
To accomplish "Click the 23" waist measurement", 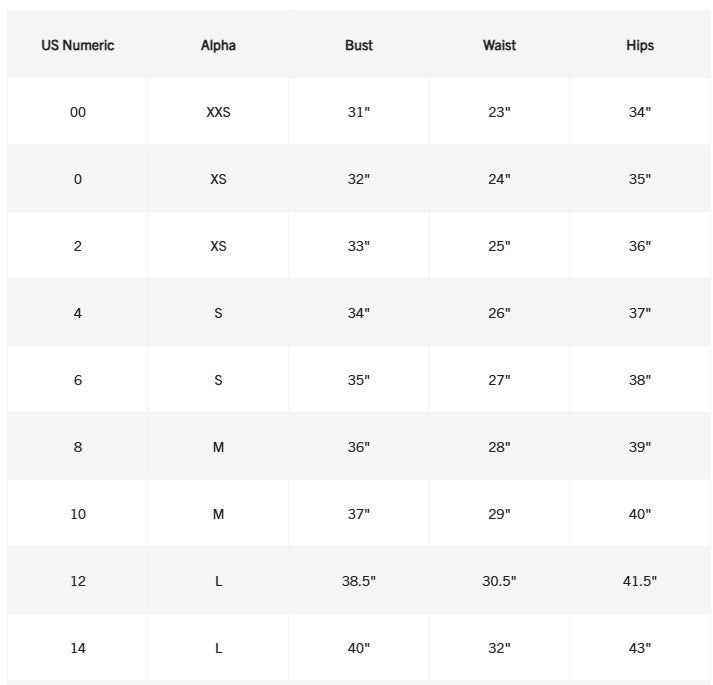I will pyautogui.click(x=499, y=112).
